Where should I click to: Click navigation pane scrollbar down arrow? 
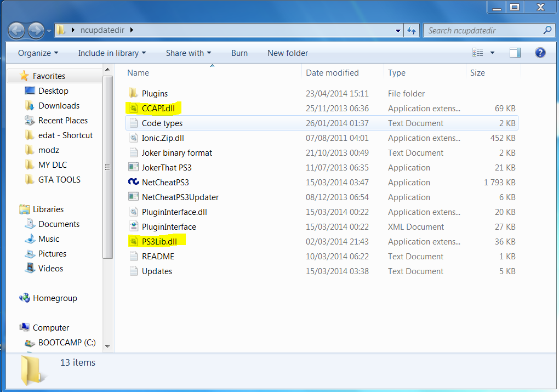(107, 346)
